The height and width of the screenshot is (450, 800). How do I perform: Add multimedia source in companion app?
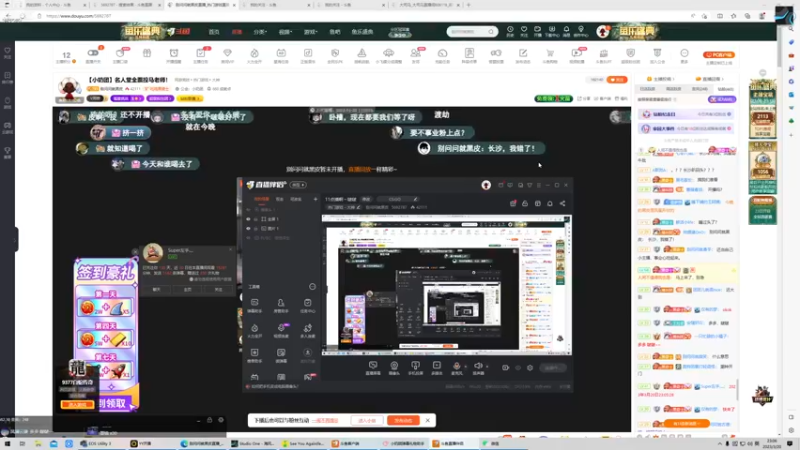[437, 367]
